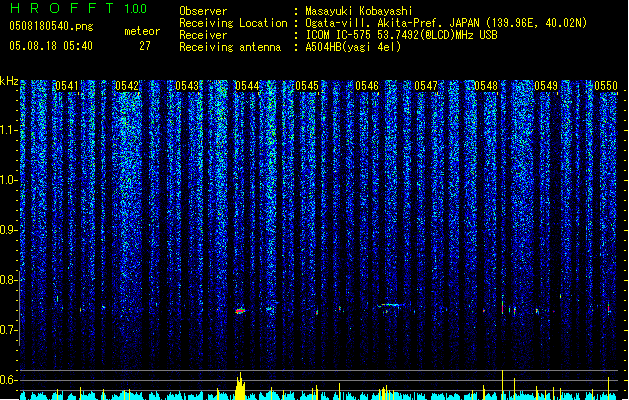
Task: Click the Observer label
Action: 203,11
